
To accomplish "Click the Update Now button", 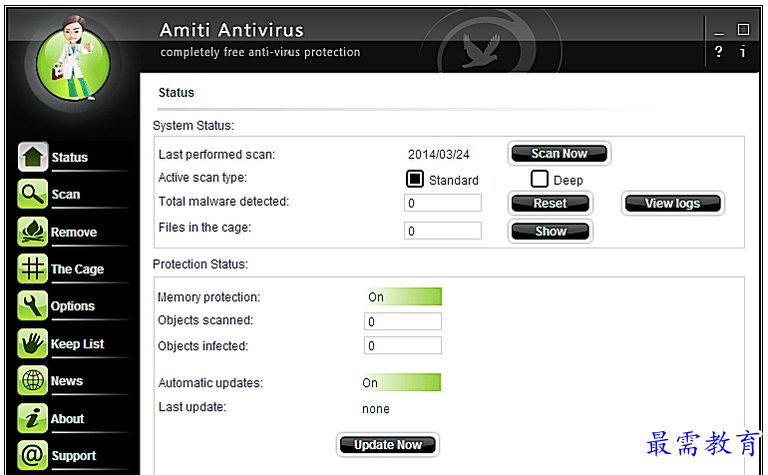I will [387, 445].
